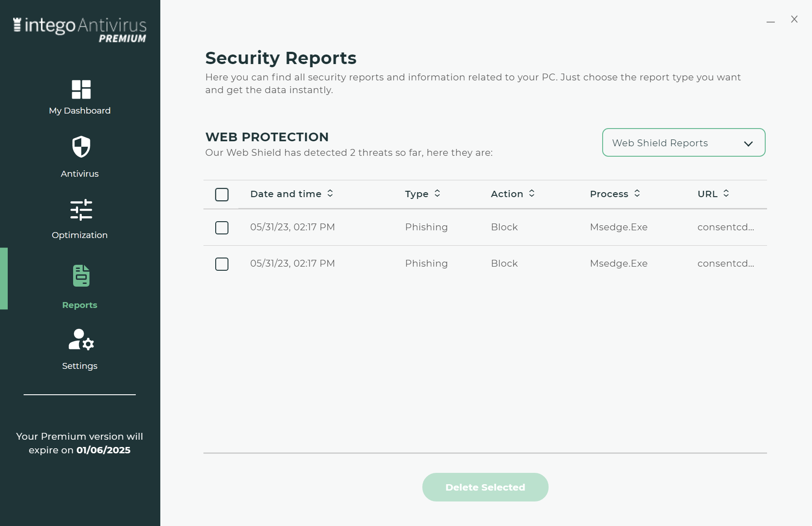
Task: Check the first Phishing row checkbox
Action: [x=222, y=228]
